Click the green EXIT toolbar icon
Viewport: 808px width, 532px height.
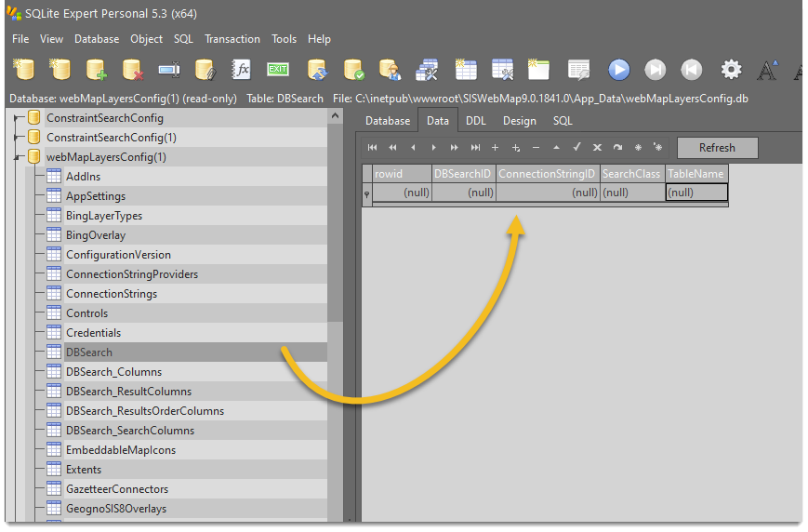click(x=278, y=69)
